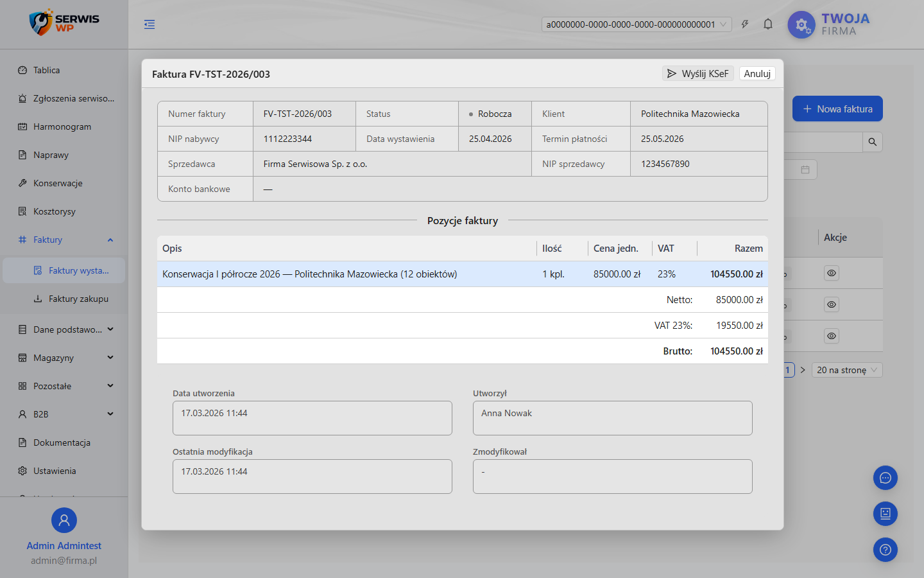
Task: Open the help question mark button
Action: click(886, 550)
